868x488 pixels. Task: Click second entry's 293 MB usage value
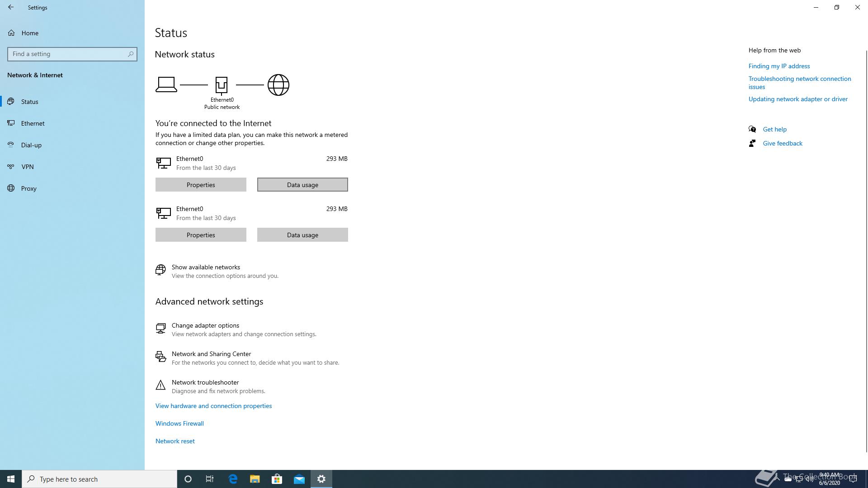coord(337,209)
